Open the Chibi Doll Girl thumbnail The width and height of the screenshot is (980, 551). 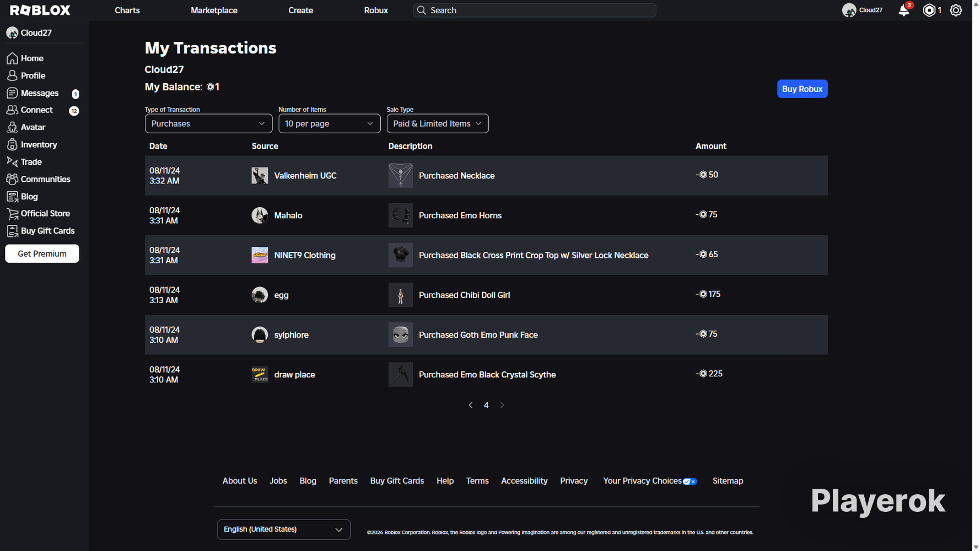[x=401, y=295]
